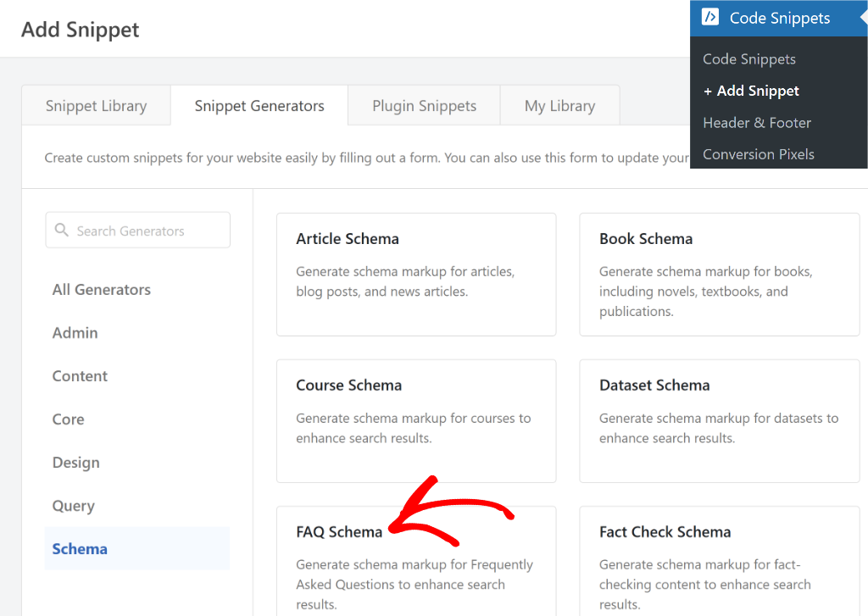868x616 pixels.
Task: Click the Add Snippet page heading
Action: [x=81, y=30]
